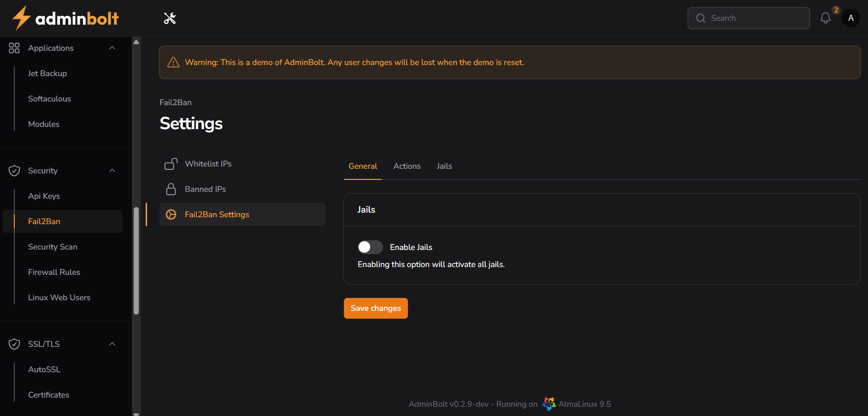Switch to the Actions tab
The image size is (868, 416).
tap(407, 166)
